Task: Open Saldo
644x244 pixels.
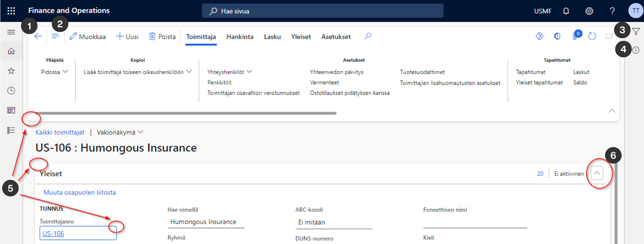Action: click(580, 82)
